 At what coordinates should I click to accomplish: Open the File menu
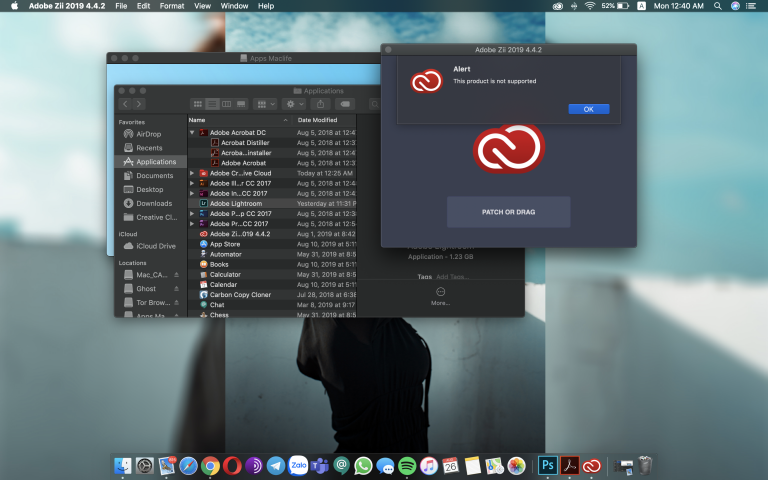click(x=121, y=6)
